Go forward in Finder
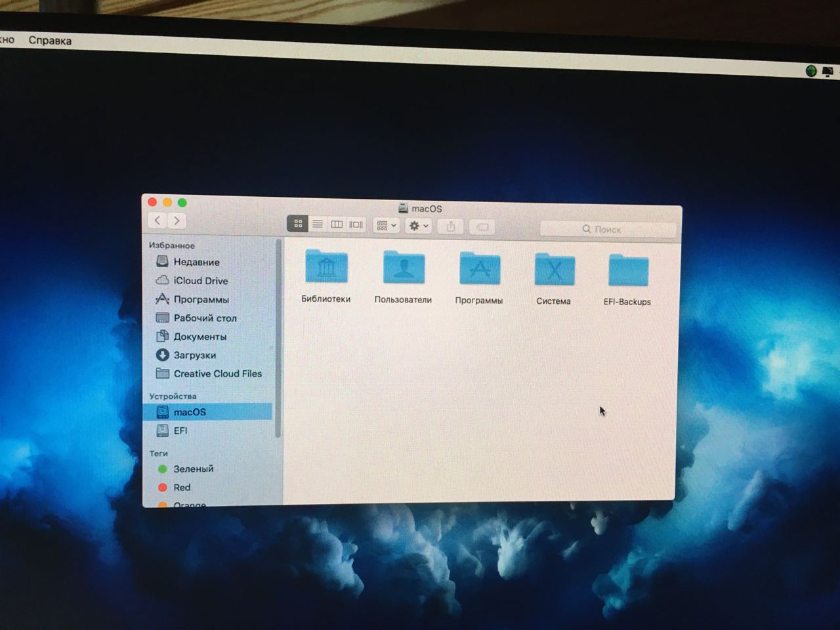The height and width of the screenshot is (630, 840). pos(177,220)
